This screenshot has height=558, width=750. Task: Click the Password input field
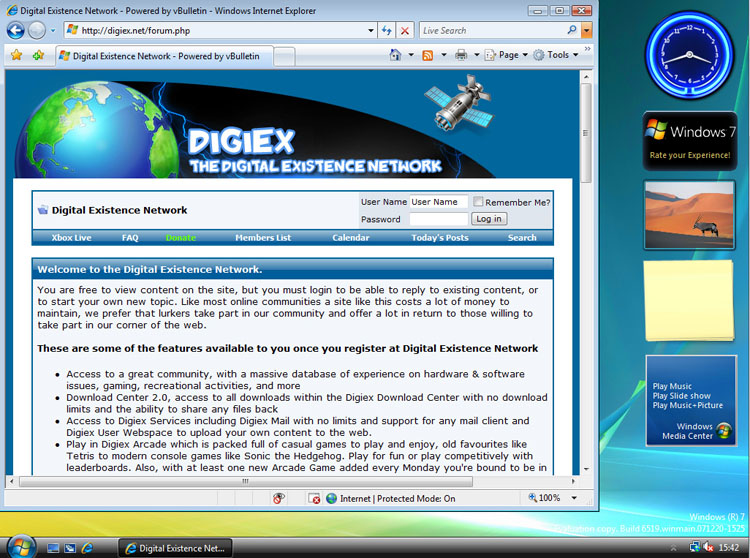tap(438, 219)
